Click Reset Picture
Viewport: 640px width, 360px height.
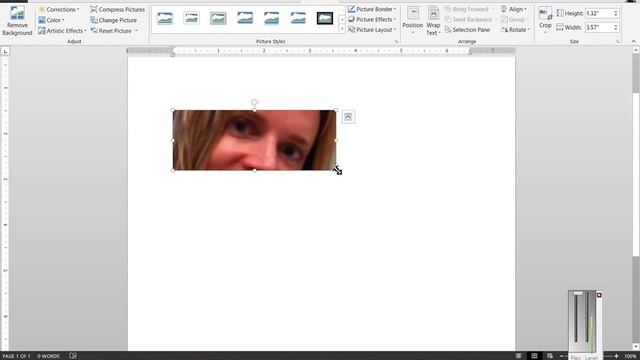(111, 31)
